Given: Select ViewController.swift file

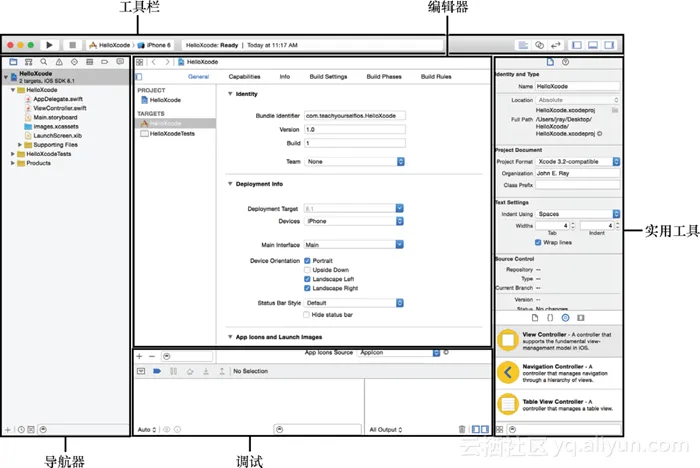Looking at the screenshot, I should tap(60, 108).
